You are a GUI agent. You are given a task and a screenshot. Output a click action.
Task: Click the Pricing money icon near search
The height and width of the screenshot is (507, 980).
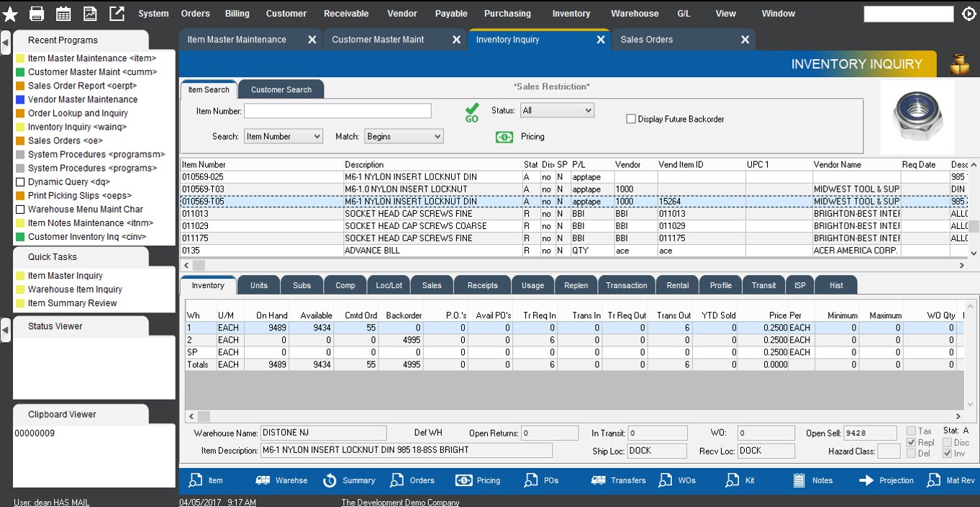[504, 137]
